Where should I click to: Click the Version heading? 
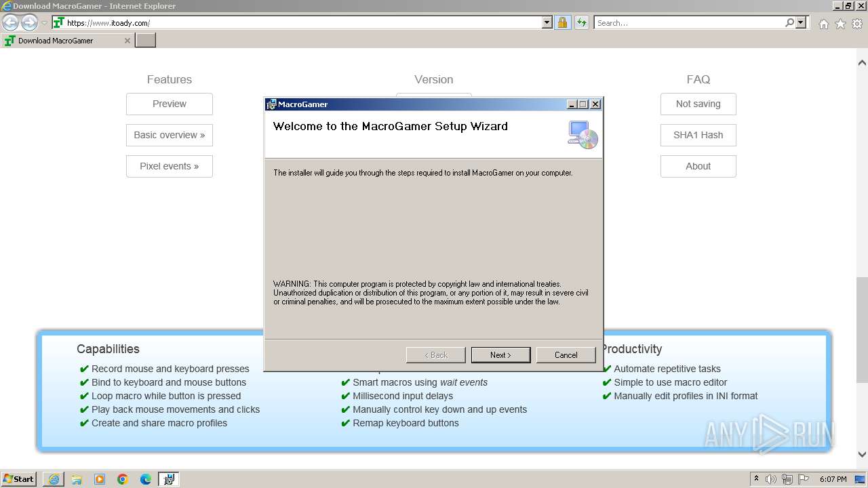point(434,79)
